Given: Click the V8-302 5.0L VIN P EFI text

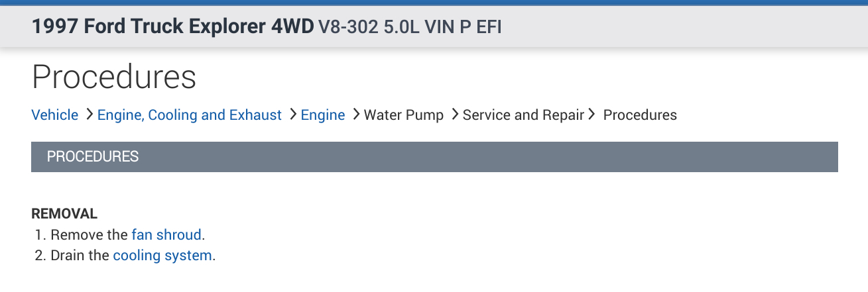Looking at the screenshot, I should 410,28.
